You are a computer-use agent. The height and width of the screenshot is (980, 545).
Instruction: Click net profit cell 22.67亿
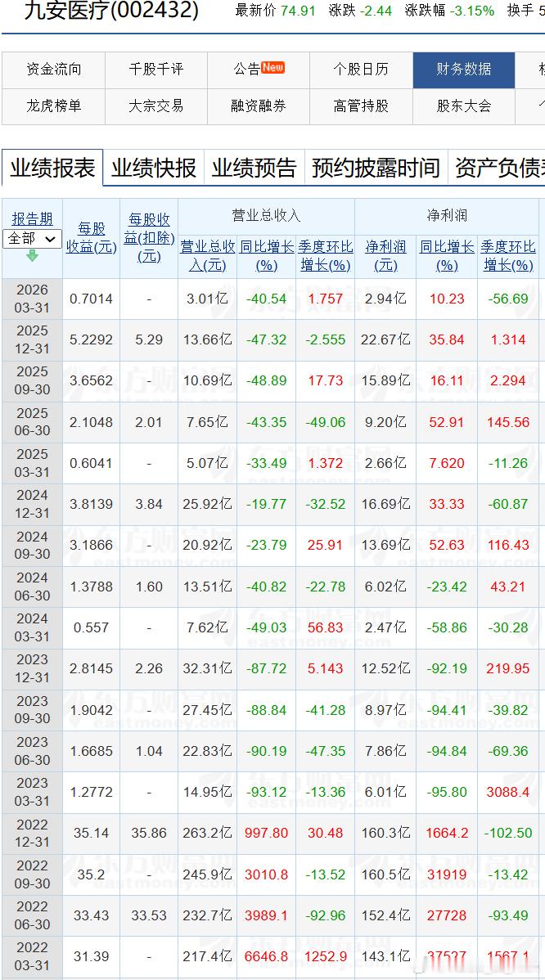pos(385,340)
